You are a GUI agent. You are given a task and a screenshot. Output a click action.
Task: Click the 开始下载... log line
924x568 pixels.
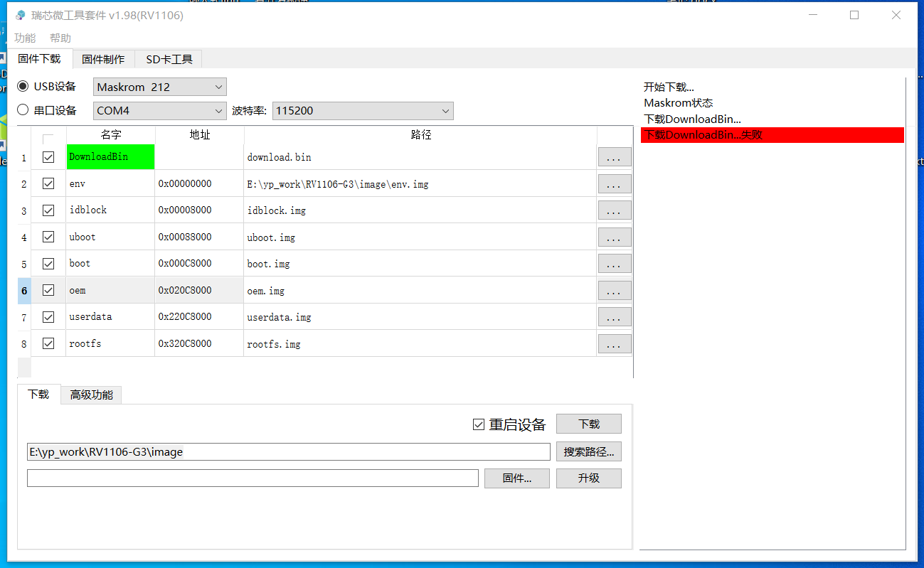pyautogui.click(x=669, y=87)
